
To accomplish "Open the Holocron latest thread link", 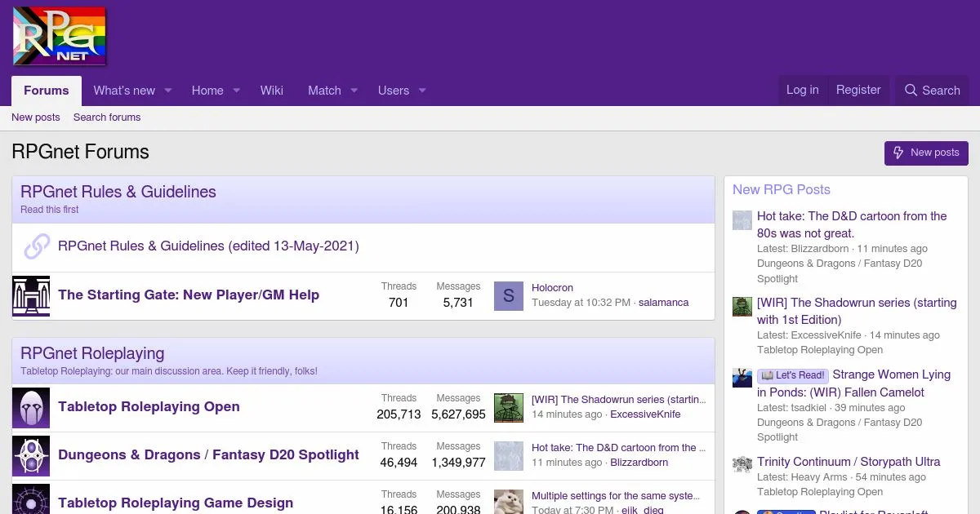I will (552, 288).
